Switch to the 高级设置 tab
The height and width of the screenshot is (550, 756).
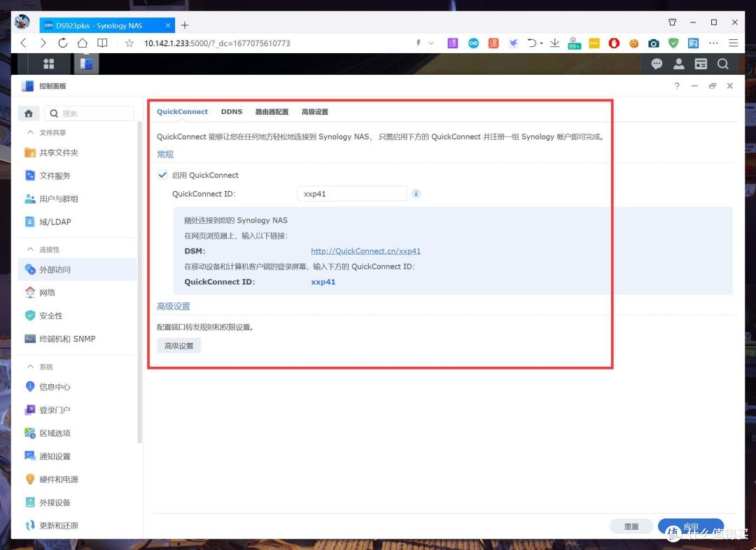(315, 111)
